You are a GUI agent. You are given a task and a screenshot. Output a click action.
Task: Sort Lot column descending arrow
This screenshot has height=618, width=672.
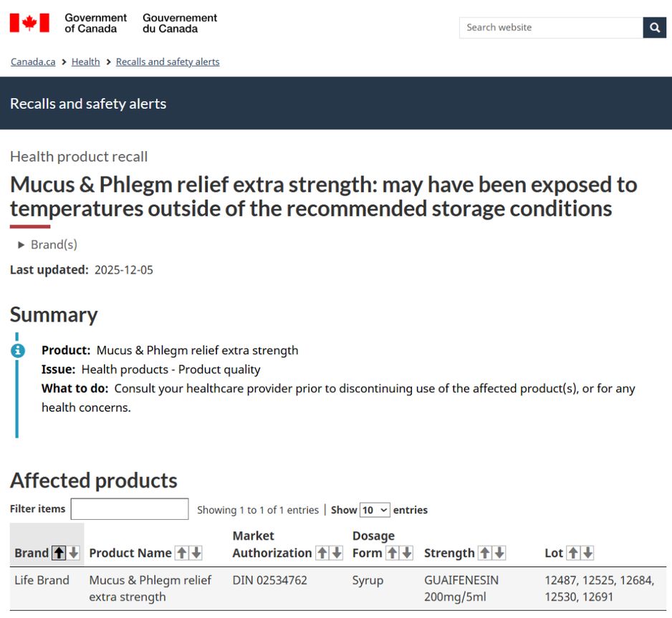coord(587,553)
